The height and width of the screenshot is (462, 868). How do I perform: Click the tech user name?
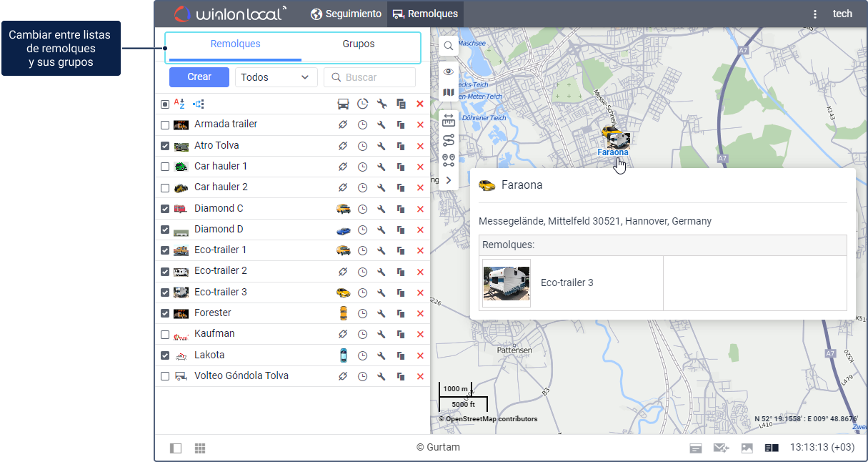click(x=842, y=14)
